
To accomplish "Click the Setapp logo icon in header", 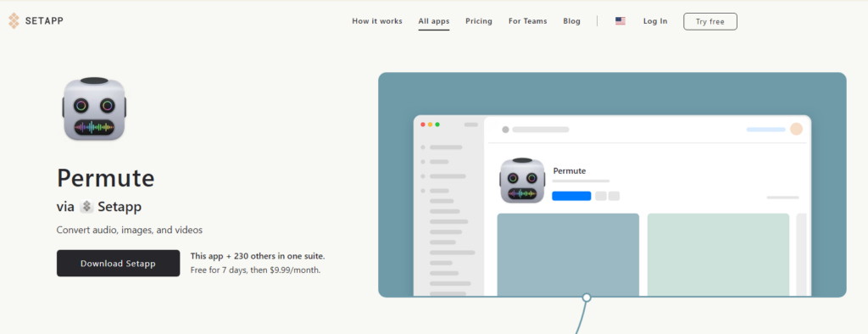I will (x=14, y=21).
